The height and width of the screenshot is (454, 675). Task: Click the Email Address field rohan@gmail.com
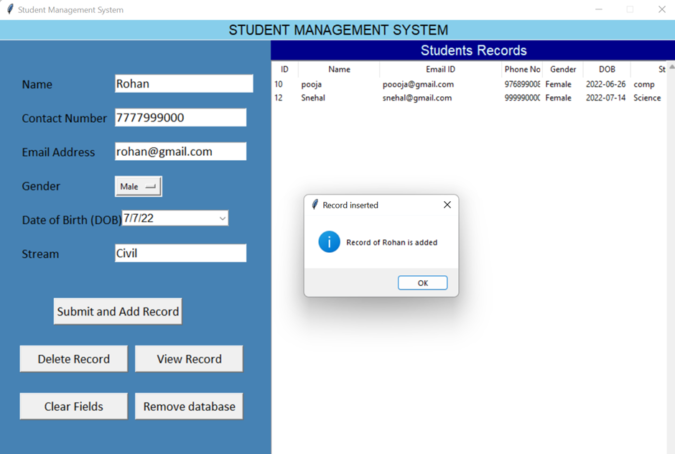(180, 151)
